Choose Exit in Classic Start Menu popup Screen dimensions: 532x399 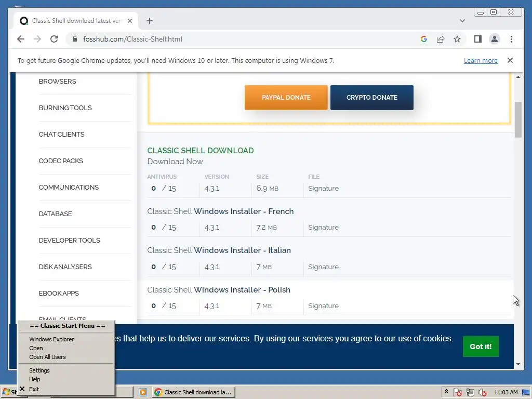pyautogui.click(x=34, y=389)
